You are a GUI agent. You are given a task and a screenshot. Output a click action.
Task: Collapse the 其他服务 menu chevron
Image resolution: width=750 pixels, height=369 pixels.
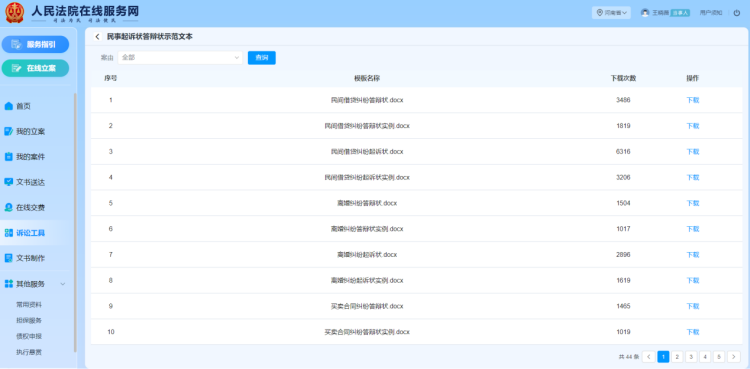pos(63,284)
